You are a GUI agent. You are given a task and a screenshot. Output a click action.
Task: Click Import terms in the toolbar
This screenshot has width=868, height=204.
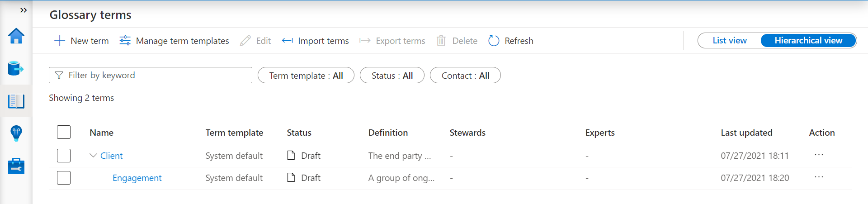coord(316,41)
